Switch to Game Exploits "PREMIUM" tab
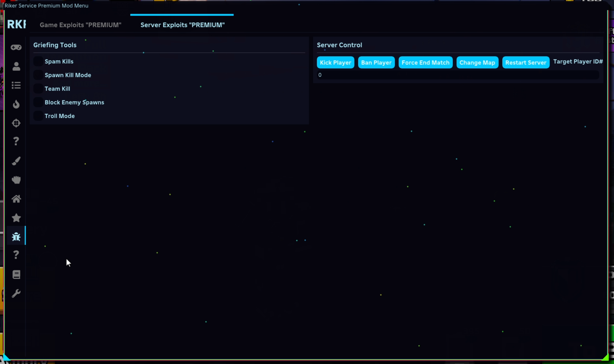 coord(80,25)
